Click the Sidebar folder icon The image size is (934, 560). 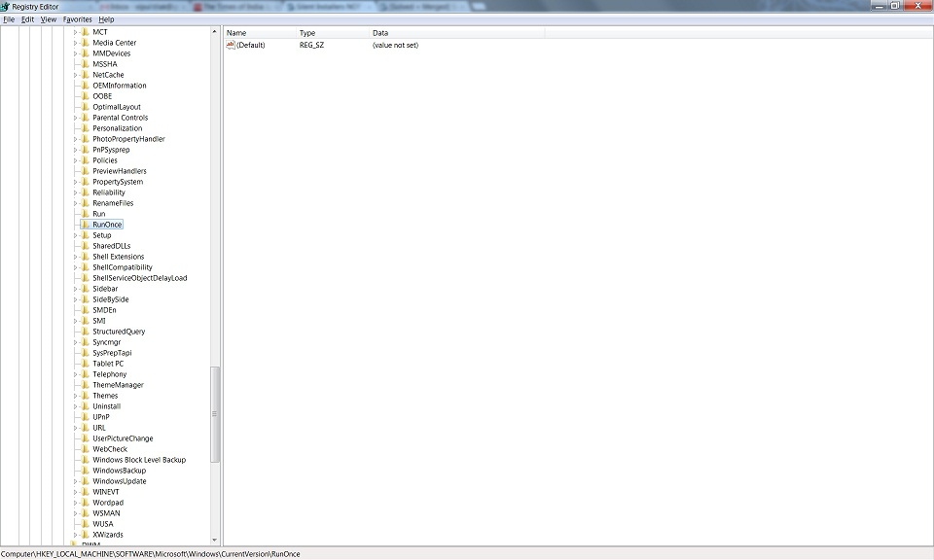click(86, 289)
